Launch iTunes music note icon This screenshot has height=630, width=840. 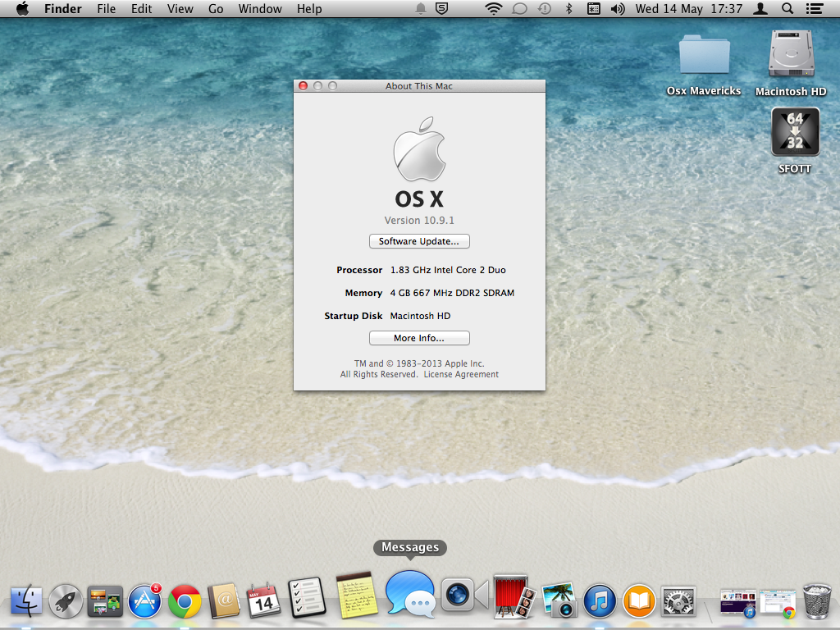[600, 600]
